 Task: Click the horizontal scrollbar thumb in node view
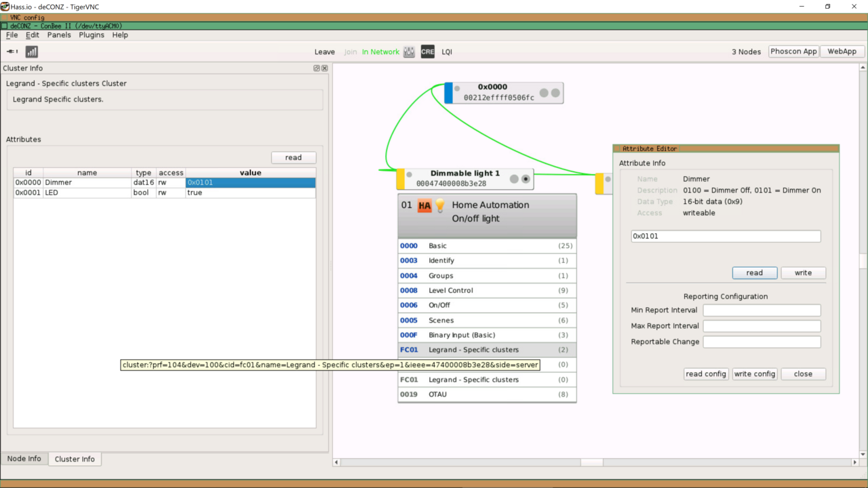592,462
